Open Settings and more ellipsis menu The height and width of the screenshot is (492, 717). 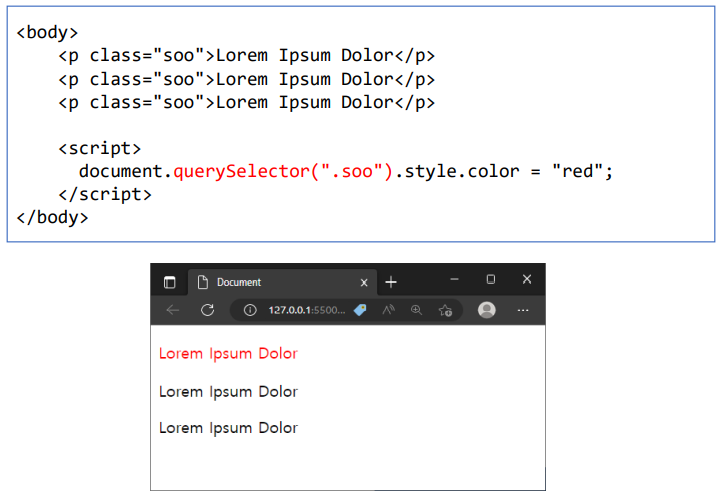click(x=523, y=310)
